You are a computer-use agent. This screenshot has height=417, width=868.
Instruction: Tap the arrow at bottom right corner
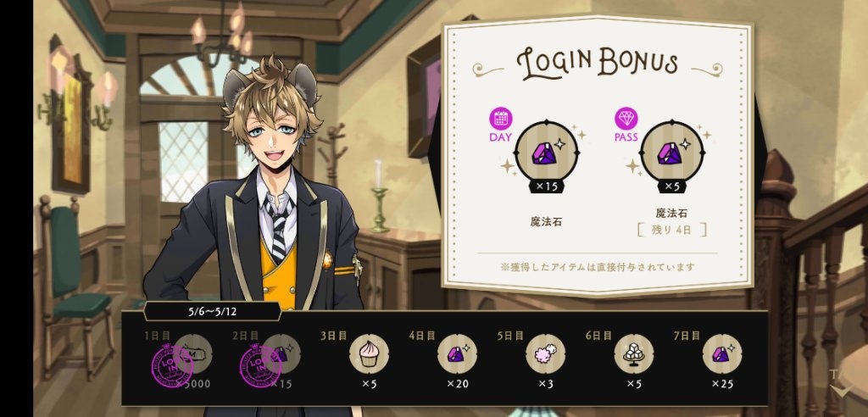(843, 392)
